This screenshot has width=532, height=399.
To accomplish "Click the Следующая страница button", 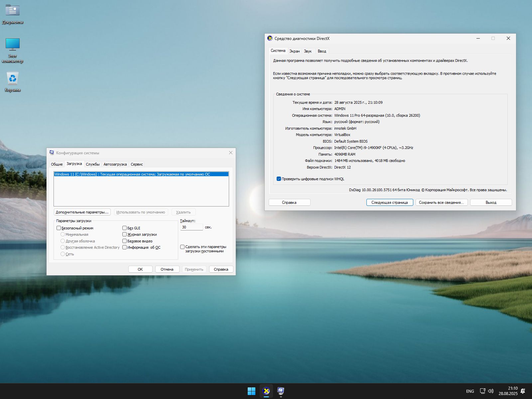I will click(390, 202).
